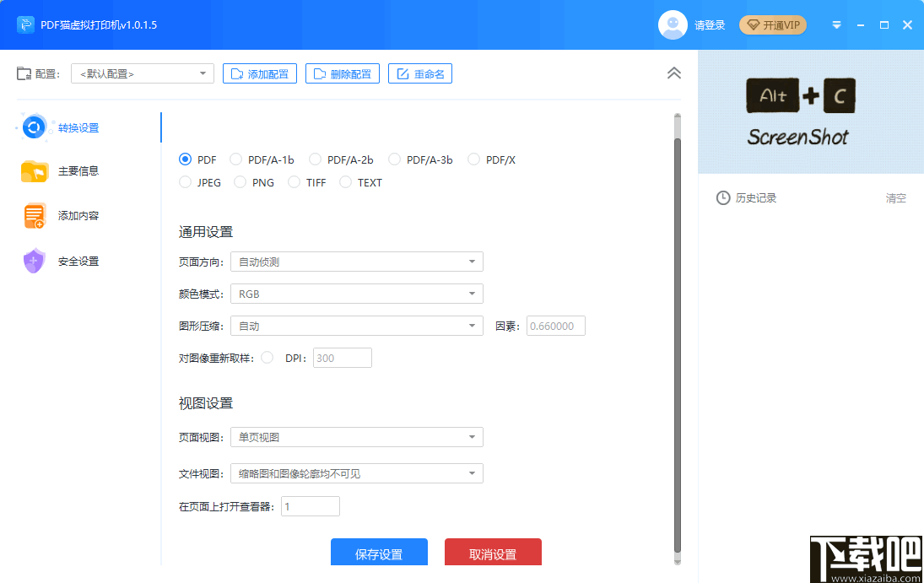Image resolution: width=924 pixels, height=583 pixels.
Task: Click the DPI input field
Action: pos(342,357)
